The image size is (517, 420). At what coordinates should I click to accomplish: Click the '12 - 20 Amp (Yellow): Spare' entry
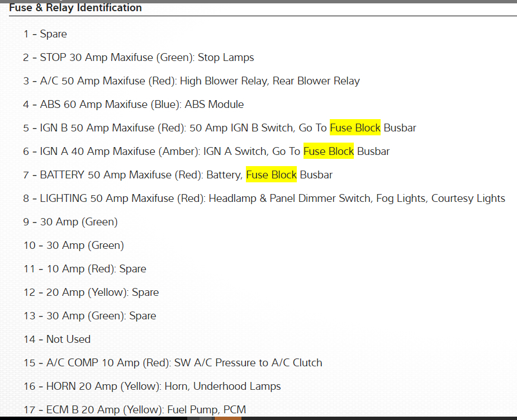91,292
